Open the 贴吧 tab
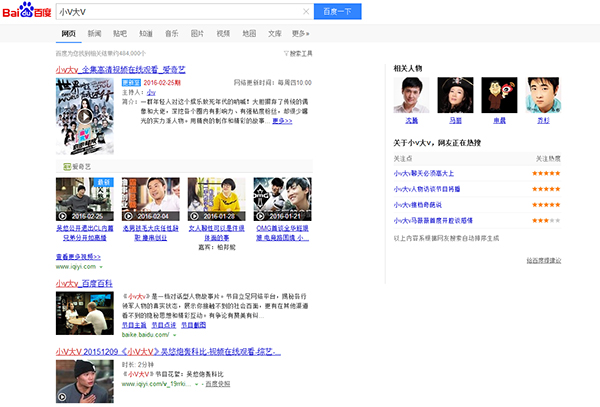600x407 pixels. 120,33
